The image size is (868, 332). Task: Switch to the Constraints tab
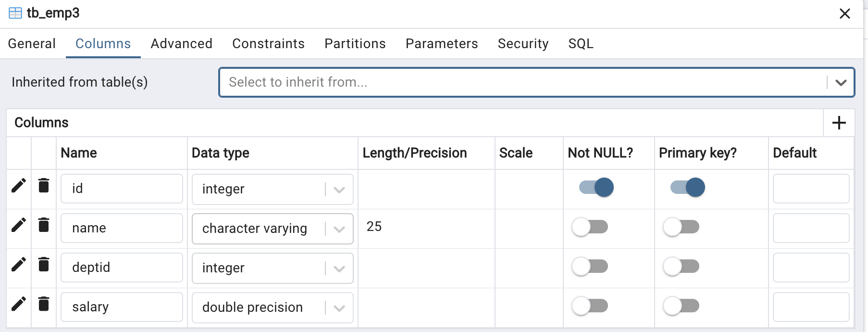[268, 44]
